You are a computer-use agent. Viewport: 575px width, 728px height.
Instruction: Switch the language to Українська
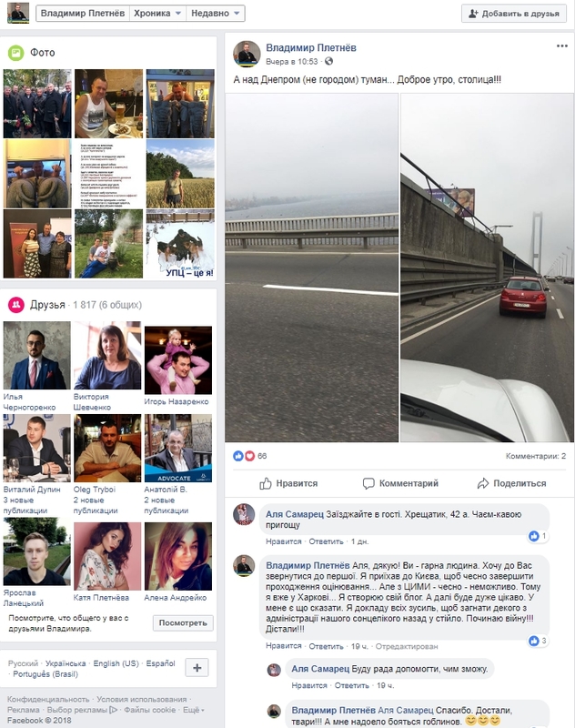tap(66, 663)
